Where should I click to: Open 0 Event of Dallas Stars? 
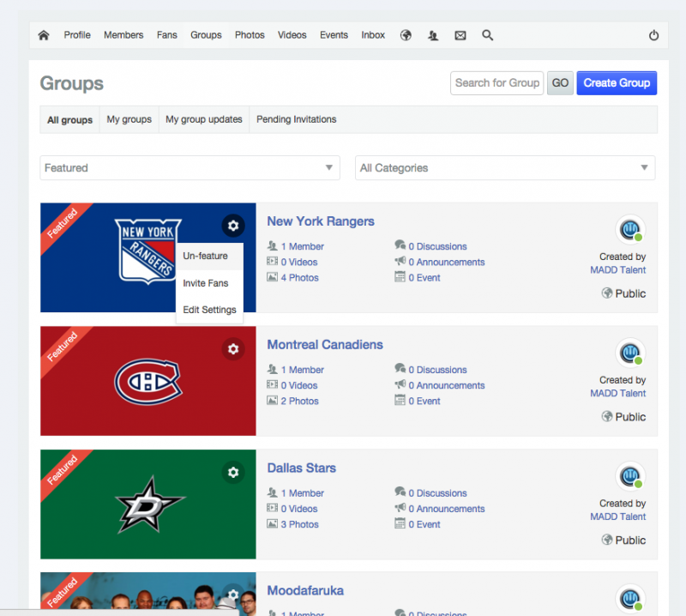pos(424,524)
